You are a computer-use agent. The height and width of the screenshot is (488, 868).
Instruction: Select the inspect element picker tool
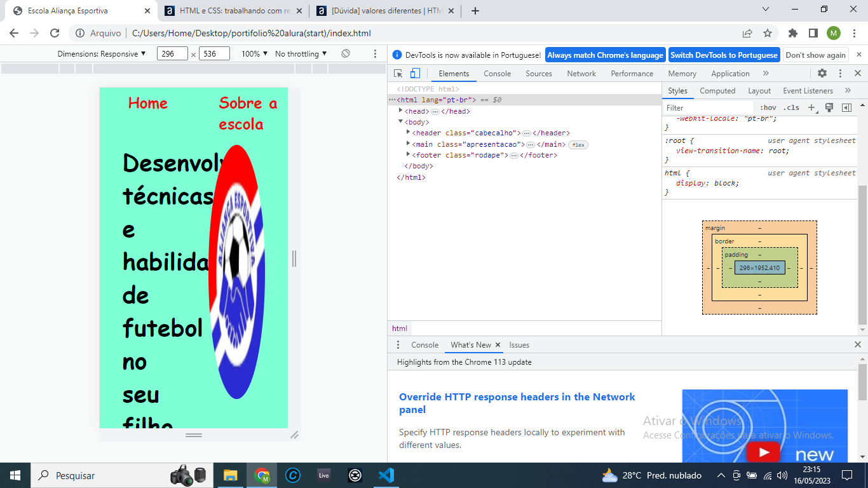[x=398, y=74]
